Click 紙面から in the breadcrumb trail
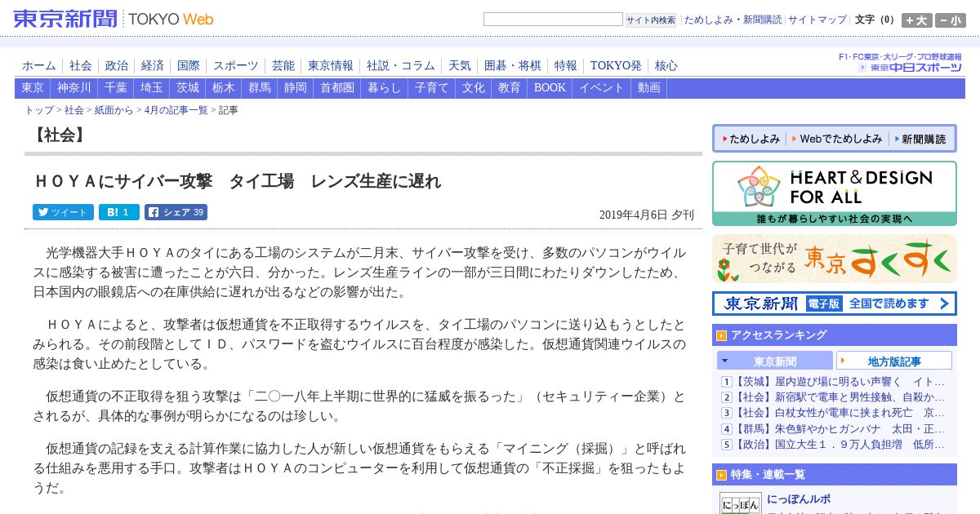Viewport: 980px width, 514px height. tap(114, 110)
